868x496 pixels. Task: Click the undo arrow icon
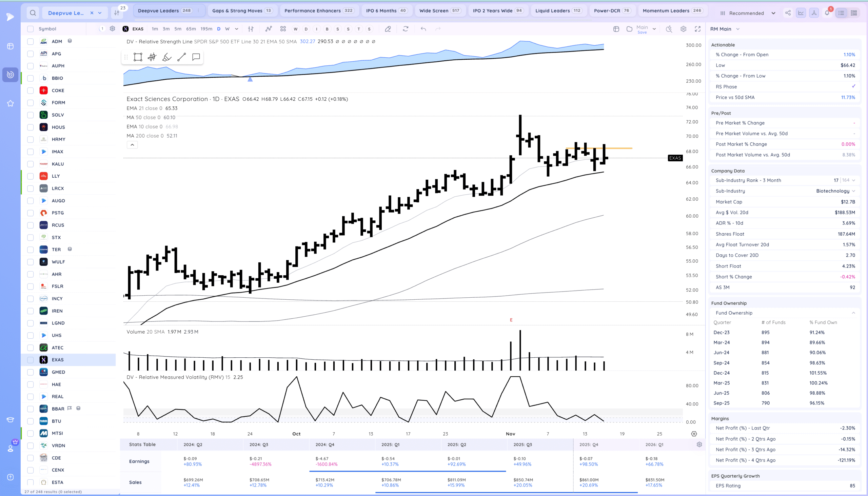click(x=423, y=29)
